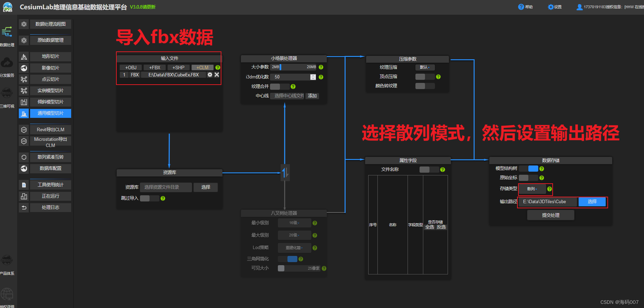Click the globe icon beside 数据库配置
The height and width of the screenshot is (308, 644).
pyautogui.click(x=24, y=169)
